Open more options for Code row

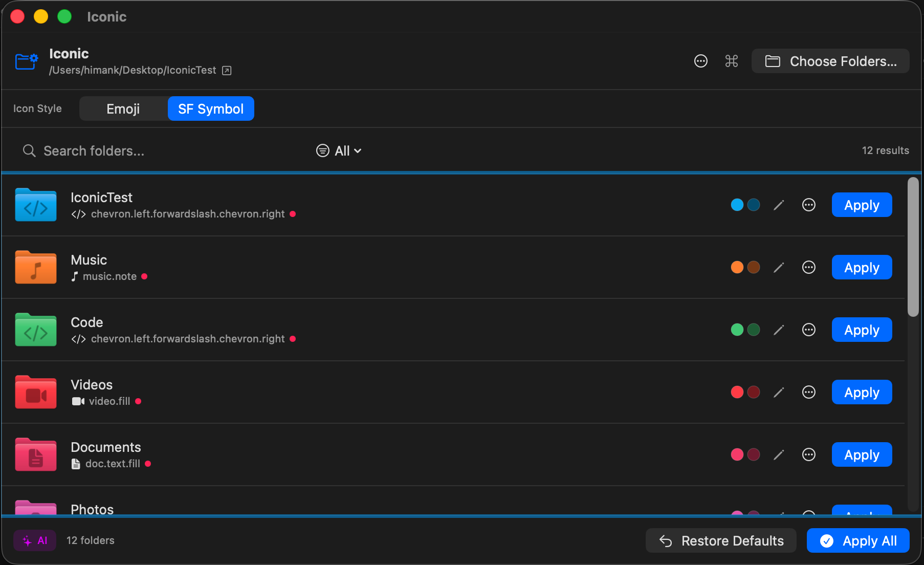[x=809, y=330]
